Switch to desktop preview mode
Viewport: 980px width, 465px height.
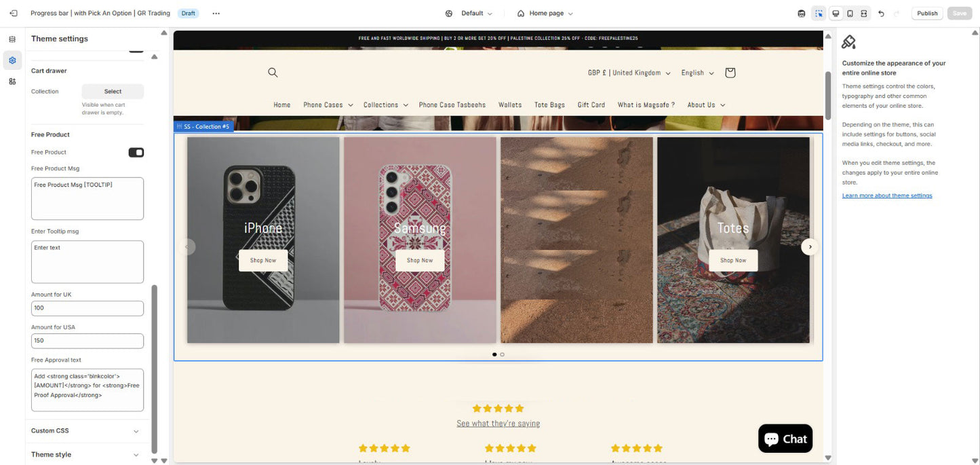pos(835,13)
